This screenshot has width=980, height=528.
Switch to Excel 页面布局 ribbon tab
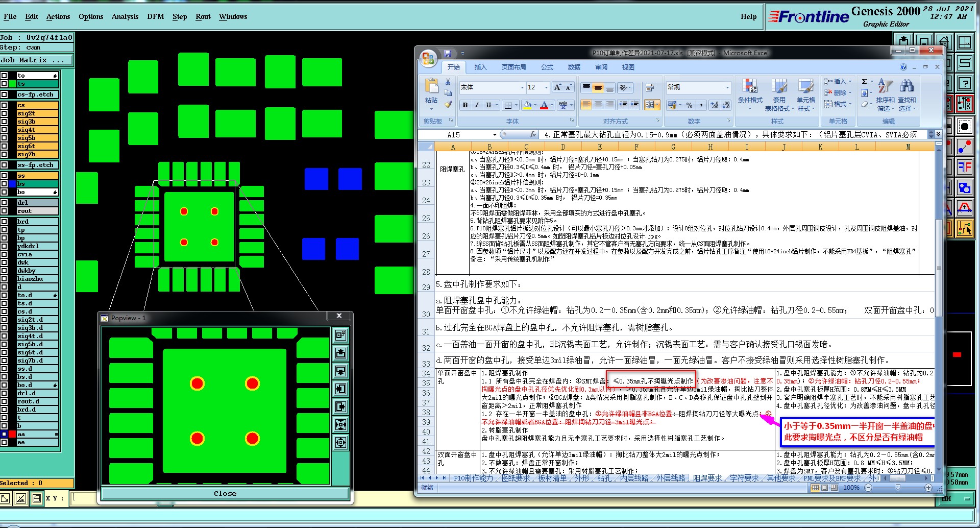(x=513, y=67)
